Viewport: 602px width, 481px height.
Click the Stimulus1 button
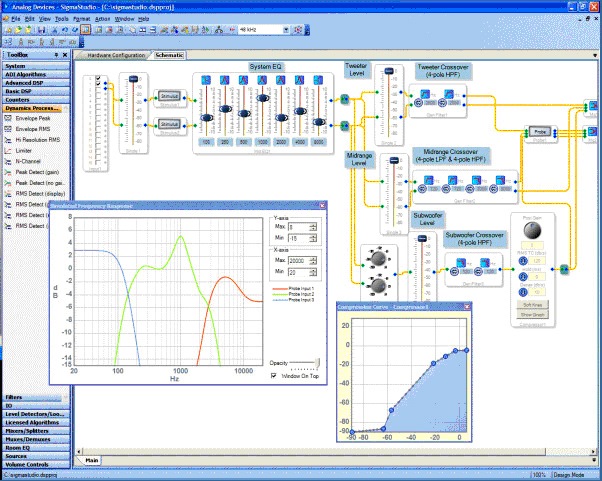pos(169,96)
